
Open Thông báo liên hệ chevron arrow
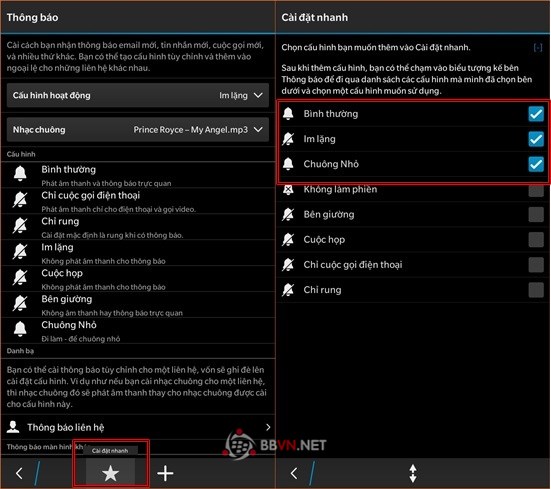[x=268, y=427]
